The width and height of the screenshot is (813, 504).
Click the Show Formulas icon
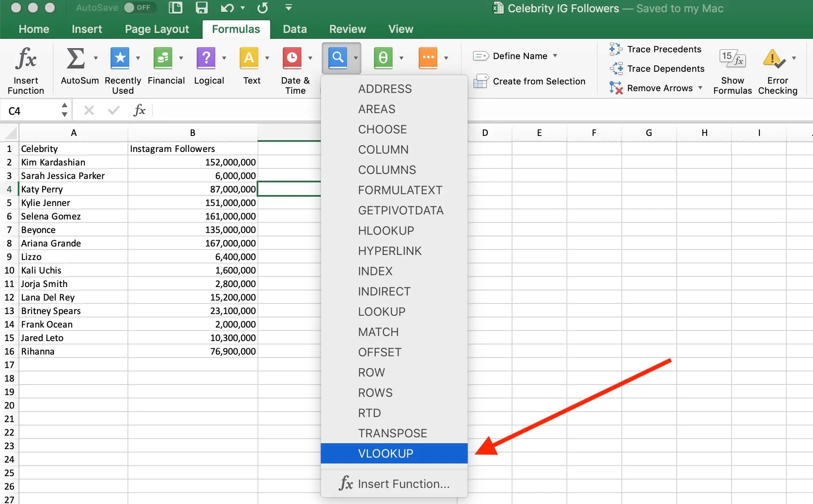tap(732, 59)
